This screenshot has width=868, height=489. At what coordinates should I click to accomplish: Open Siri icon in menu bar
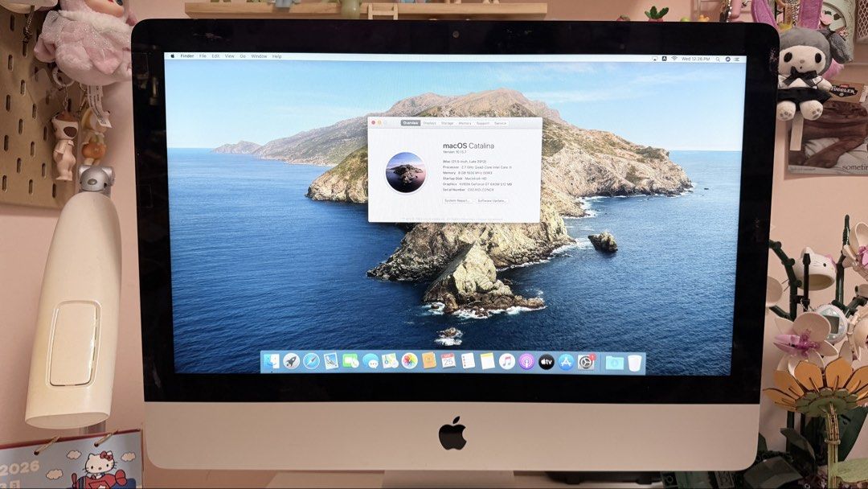727,59
